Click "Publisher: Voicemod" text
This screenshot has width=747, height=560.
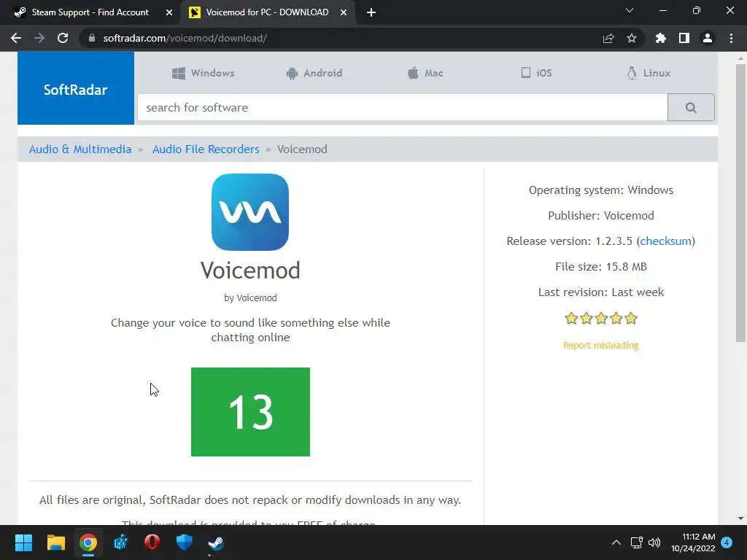pyautogui.click(x=601, y=216)
